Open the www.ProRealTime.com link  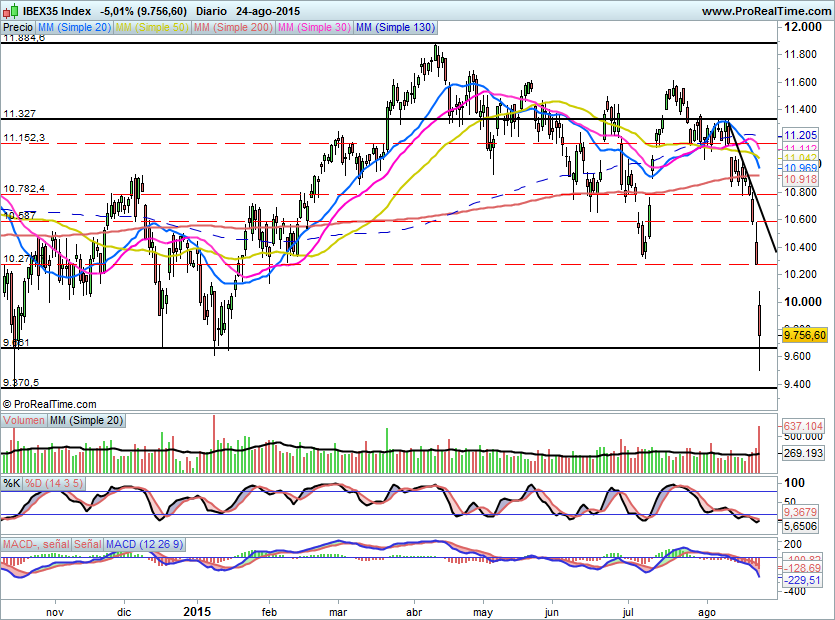pos(766,11)
